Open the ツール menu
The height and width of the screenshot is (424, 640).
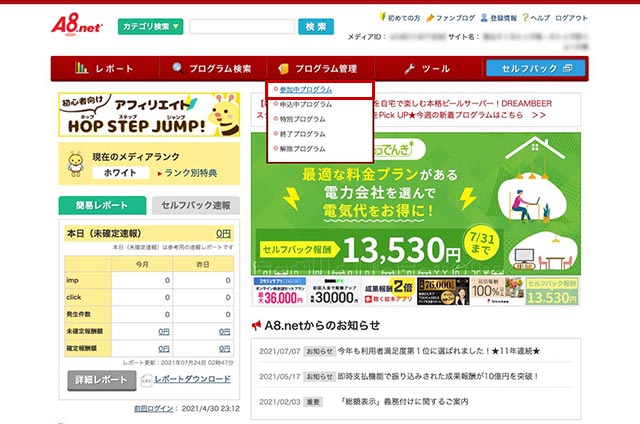tap(428, 69)
